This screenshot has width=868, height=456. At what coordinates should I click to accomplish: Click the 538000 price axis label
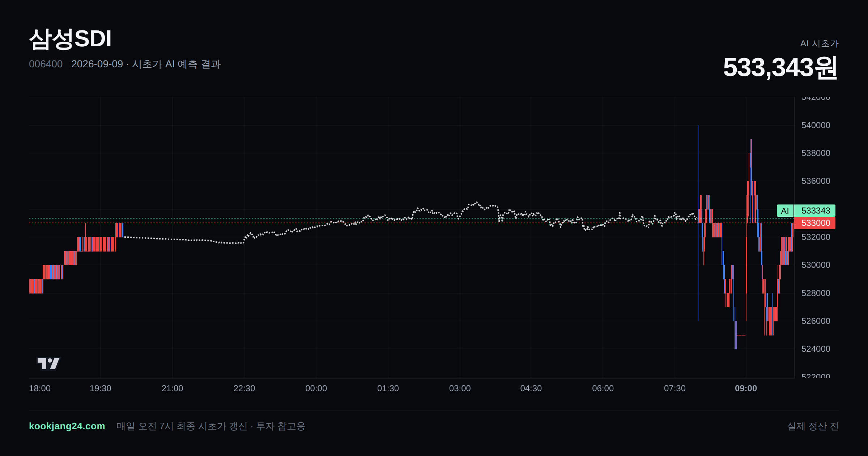tap(816, 153)
